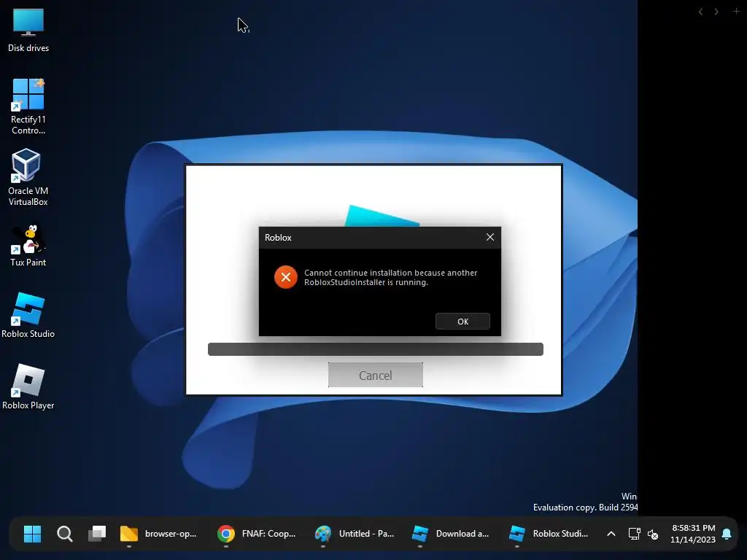Open the Windows Start menu

pyautogui.click(x=32, y=534)
